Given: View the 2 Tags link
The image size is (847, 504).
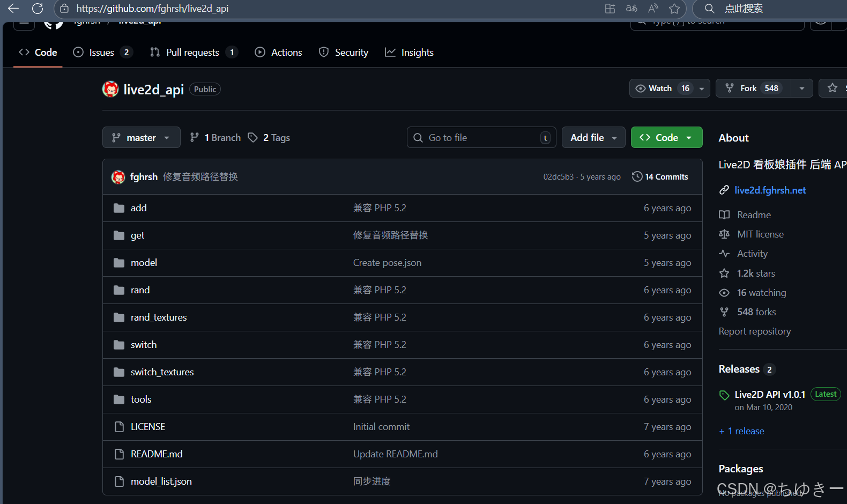Looking at the screenshot, I should 269,138.
